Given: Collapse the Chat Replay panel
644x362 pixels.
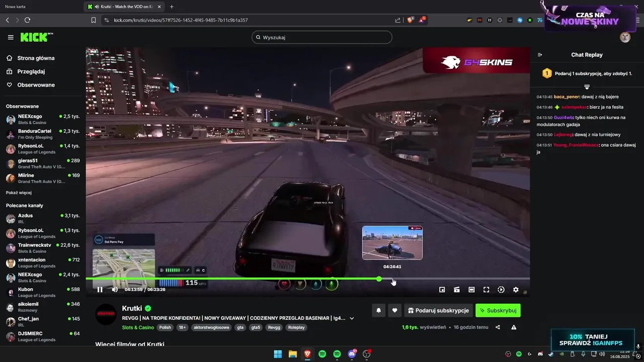Looking at the screenshot, I should [540, 55].
